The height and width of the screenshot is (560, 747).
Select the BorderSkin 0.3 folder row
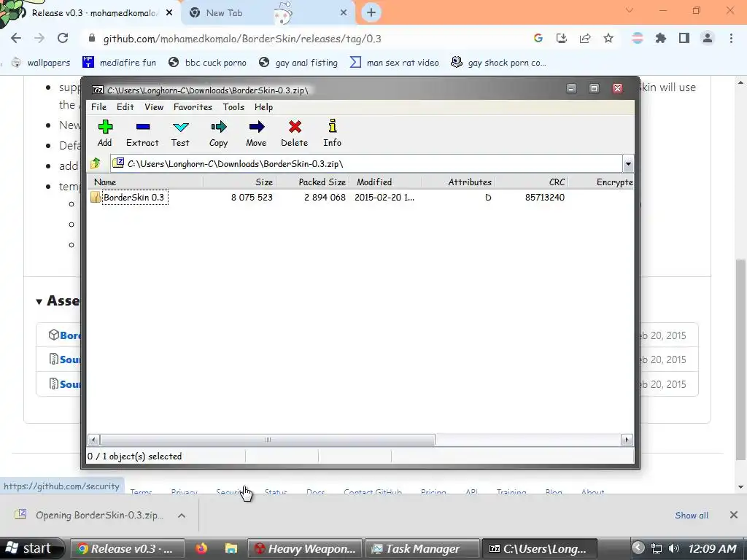360,197
